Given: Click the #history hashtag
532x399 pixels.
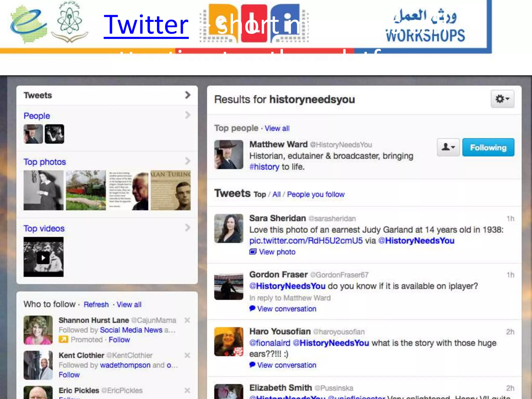Looking at the screenshot, I should 264,167.
